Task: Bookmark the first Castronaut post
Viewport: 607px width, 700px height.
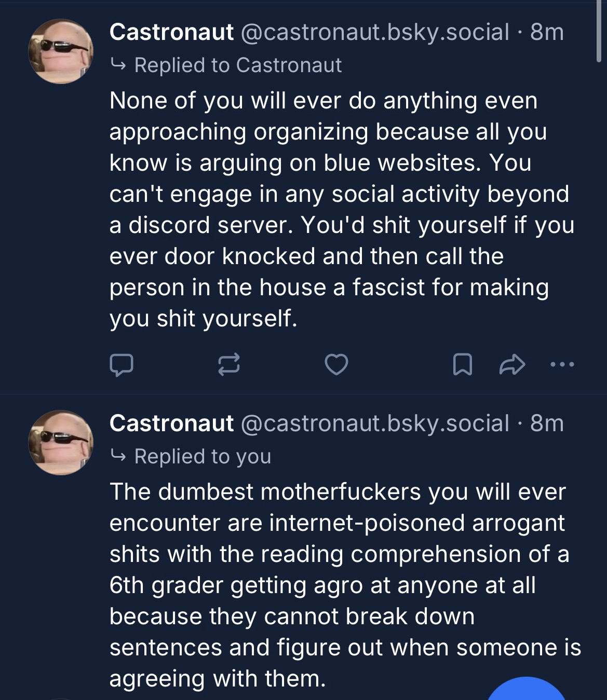Action: [462, 365]
